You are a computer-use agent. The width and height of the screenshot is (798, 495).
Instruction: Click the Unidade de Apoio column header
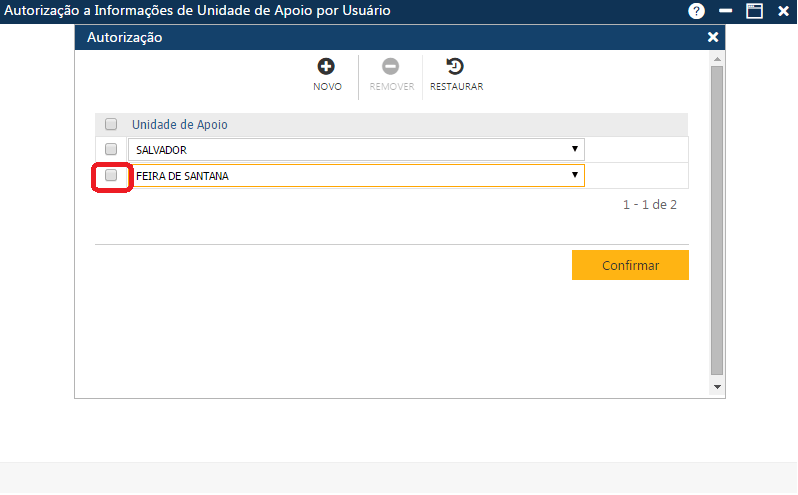click(x=180, y=125)
